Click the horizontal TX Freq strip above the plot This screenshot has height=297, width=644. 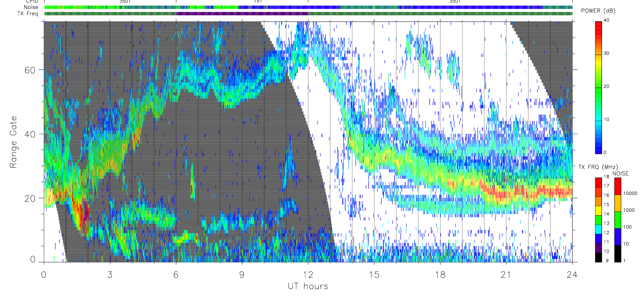coord(309,14)
